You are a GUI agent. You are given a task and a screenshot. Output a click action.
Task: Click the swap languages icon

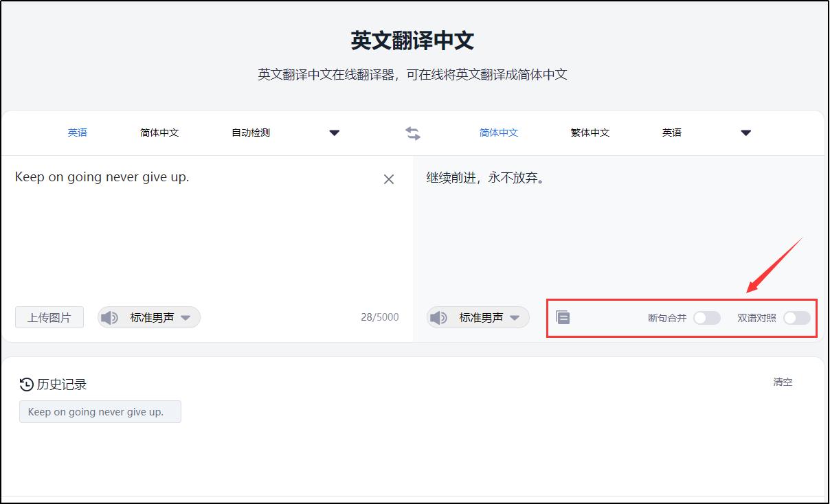click(x=413, y=133)
